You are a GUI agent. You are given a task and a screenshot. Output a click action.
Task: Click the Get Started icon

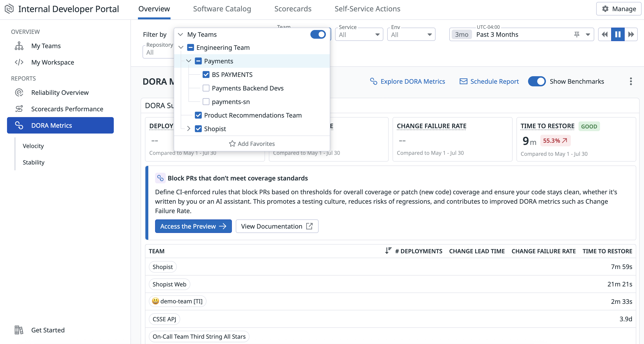coord(19,330)
